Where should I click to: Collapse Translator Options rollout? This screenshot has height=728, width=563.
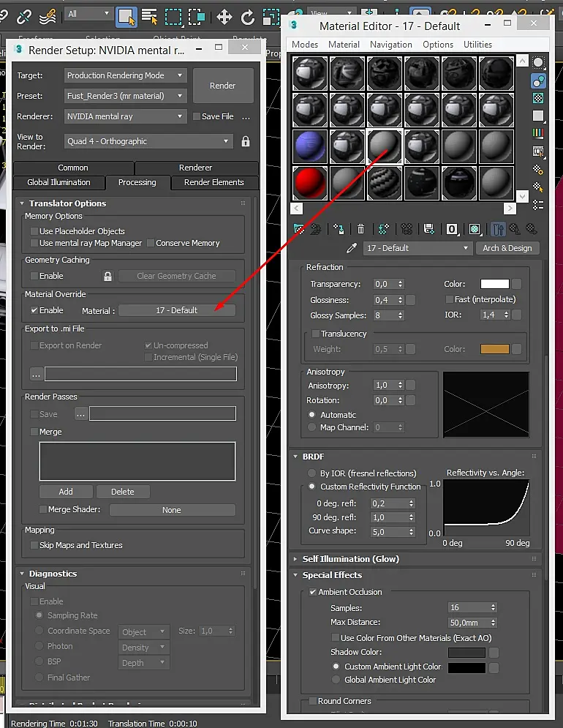(22, 203)
